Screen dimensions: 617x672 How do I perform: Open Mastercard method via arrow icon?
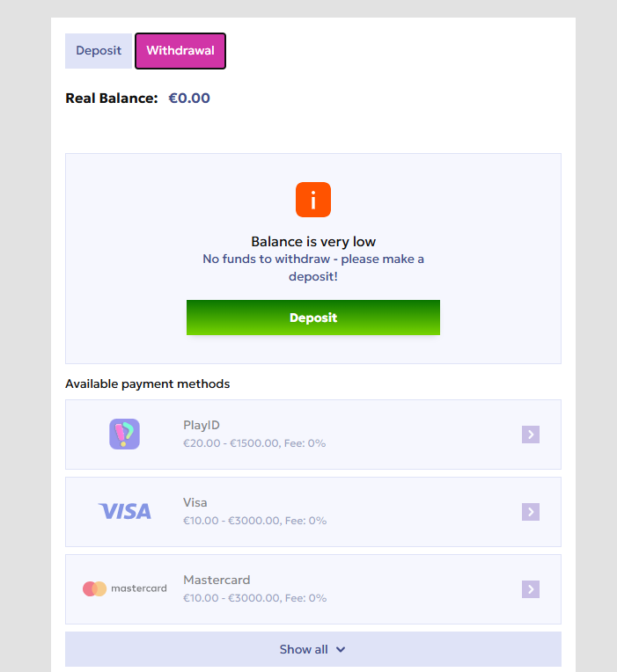click(x=530, y=589)
